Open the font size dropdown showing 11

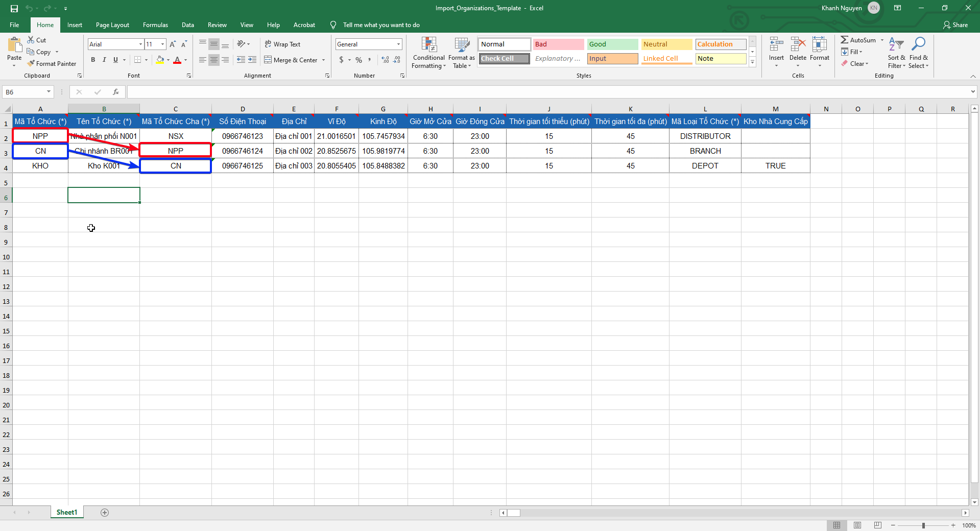pyautogui.click(x=162, y=44)
